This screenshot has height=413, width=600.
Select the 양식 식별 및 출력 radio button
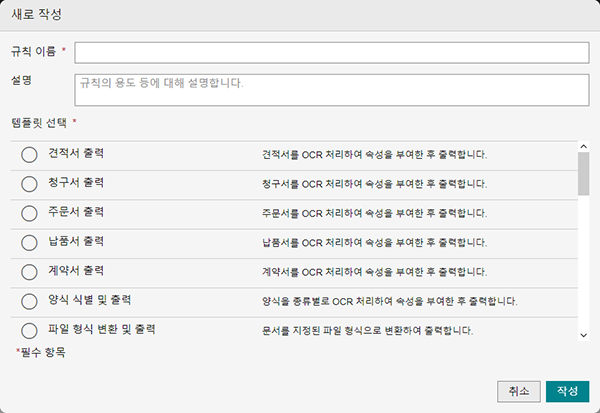click(x=29, y=301)
